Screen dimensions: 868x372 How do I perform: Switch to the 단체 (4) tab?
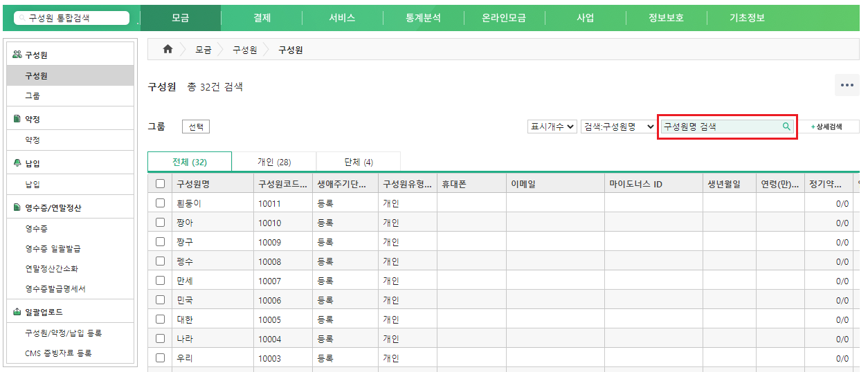click(x=359, y=162)
